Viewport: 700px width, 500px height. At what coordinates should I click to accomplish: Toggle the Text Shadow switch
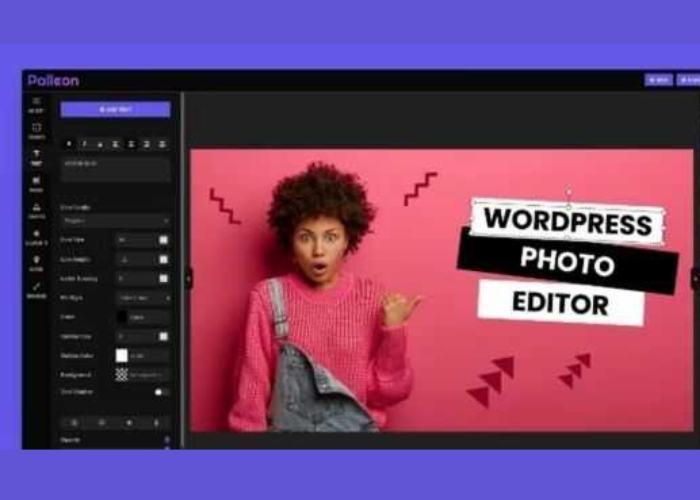coord(161,392)
